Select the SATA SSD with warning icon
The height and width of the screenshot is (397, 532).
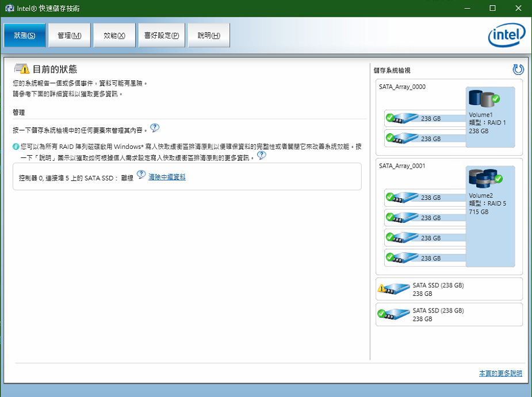449,289
